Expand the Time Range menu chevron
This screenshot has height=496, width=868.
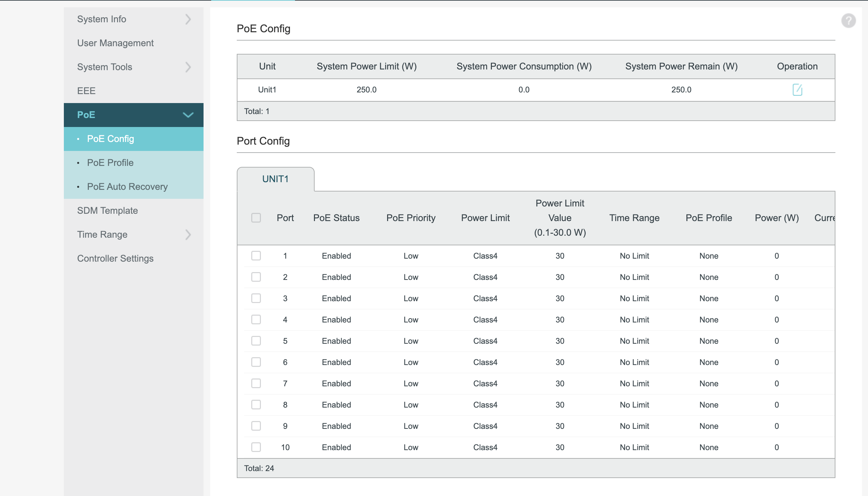188,234
